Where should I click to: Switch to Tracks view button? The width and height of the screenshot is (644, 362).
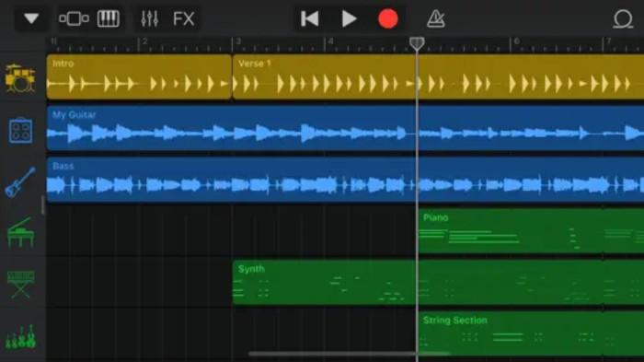(74, 18)
